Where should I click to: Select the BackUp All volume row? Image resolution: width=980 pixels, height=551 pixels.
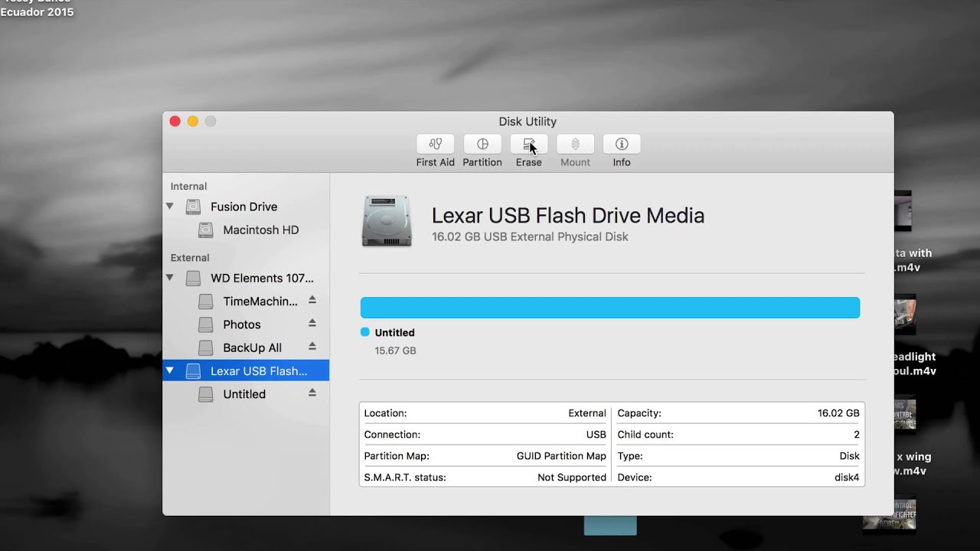coord(246,347)
